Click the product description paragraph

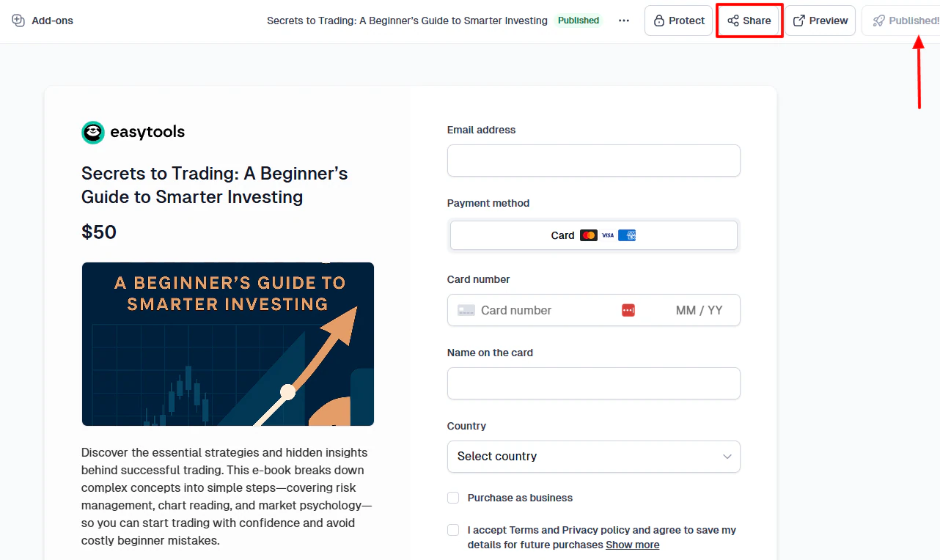click(227, 496)
